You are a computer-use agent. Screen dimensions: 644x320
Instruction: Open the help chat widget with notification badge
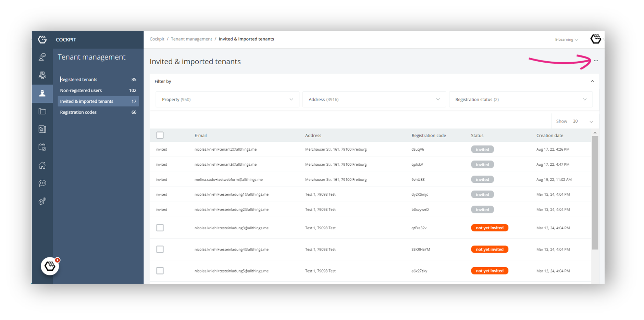click(50, 266)
